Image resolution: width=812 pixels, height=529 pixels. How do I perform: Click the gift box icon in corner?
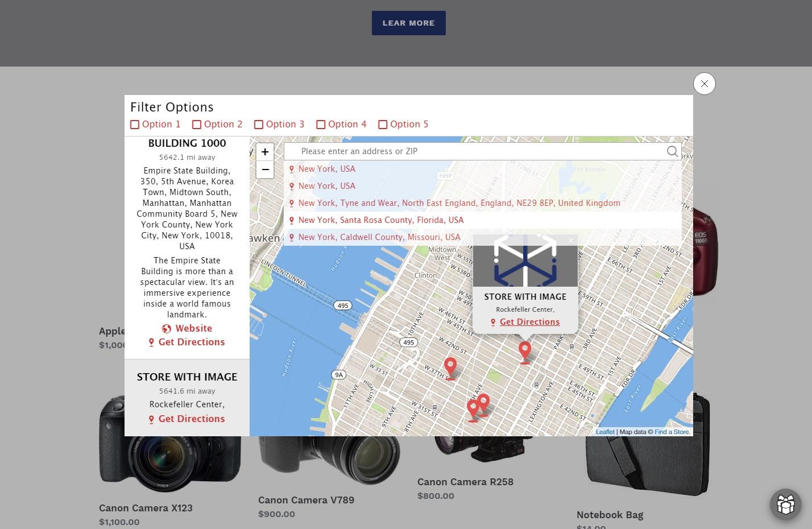[x=785, y=504]
